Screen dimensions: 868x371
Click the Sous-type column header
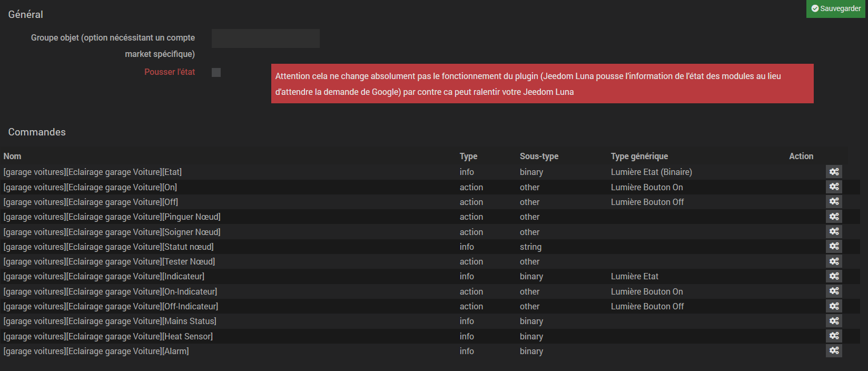(x=539, y=157)
